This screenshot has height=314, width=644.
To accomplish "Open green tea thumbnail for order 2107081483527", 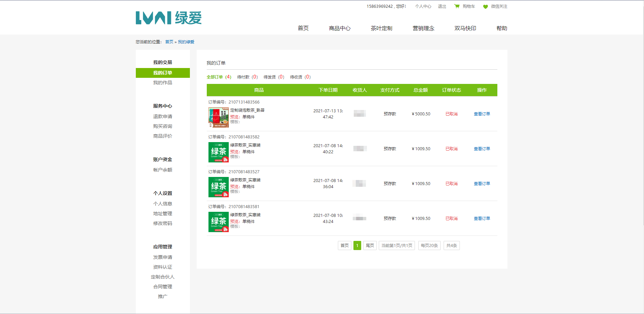I will 218,187.
